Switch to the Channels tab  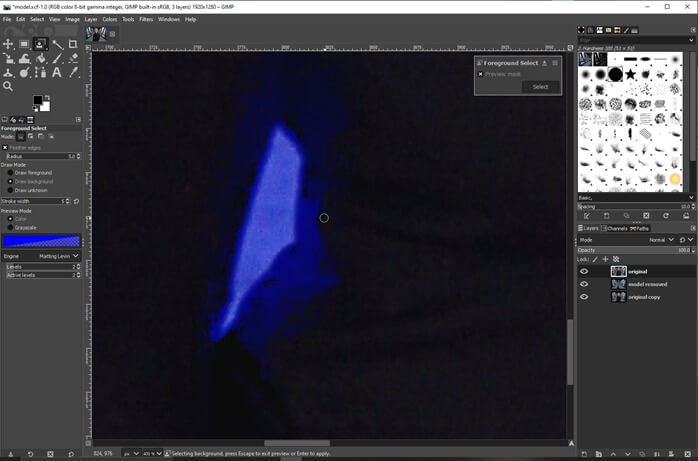614,228
